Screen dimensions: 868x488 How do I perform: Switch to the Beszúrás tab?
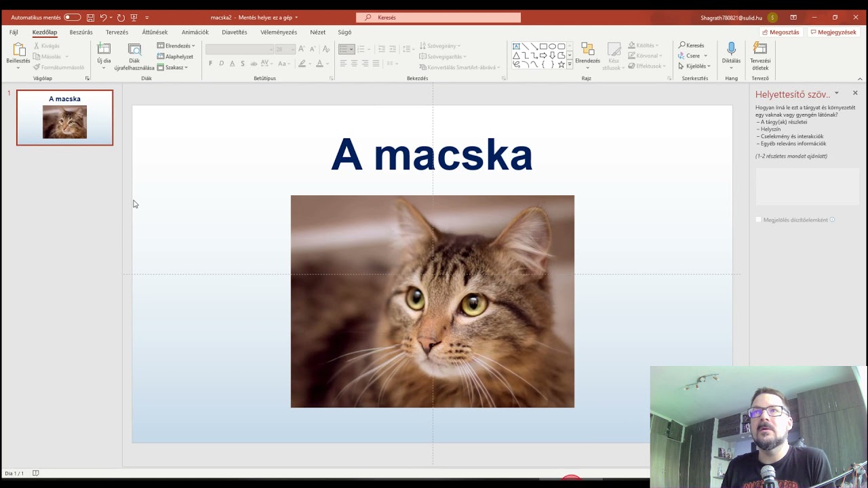click(81, 32)
